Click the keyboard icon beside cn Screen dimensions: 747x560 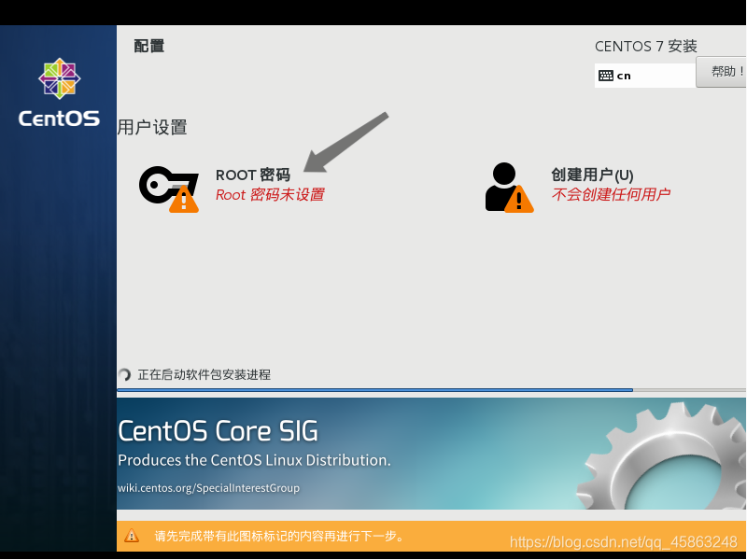point(605,76)
